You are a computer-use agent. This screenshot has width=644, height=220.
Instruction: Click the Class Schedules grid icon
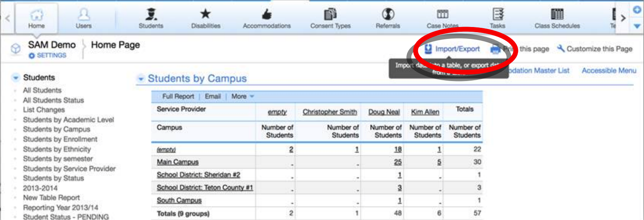pos(557,14)
